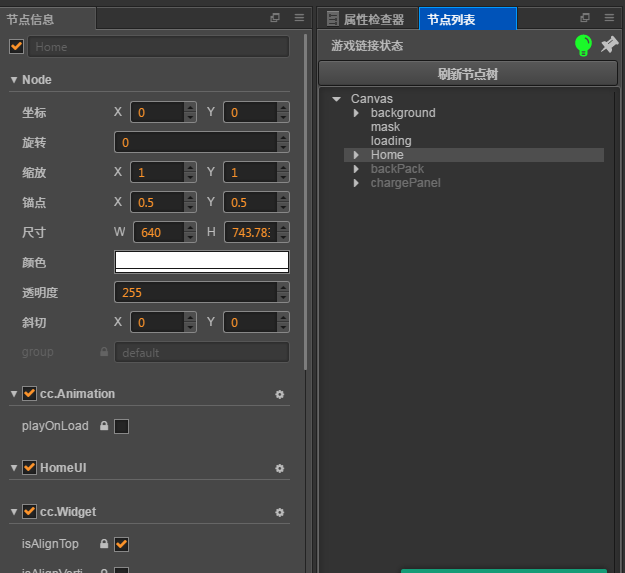Screen dimensions: 625x573
Task: Switch to the 属性检查器 tab
Action: pos(367,19)
